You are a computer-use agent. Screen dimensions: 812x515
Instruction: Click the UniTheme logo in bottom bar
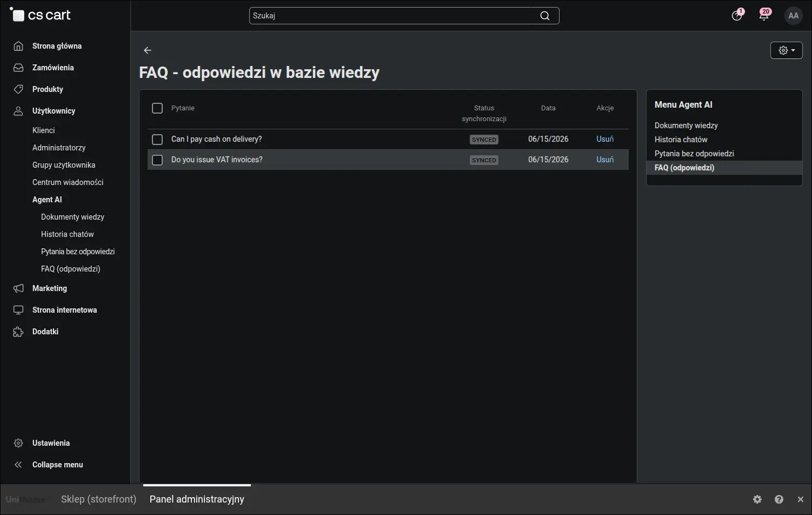(x=25, y=499)
